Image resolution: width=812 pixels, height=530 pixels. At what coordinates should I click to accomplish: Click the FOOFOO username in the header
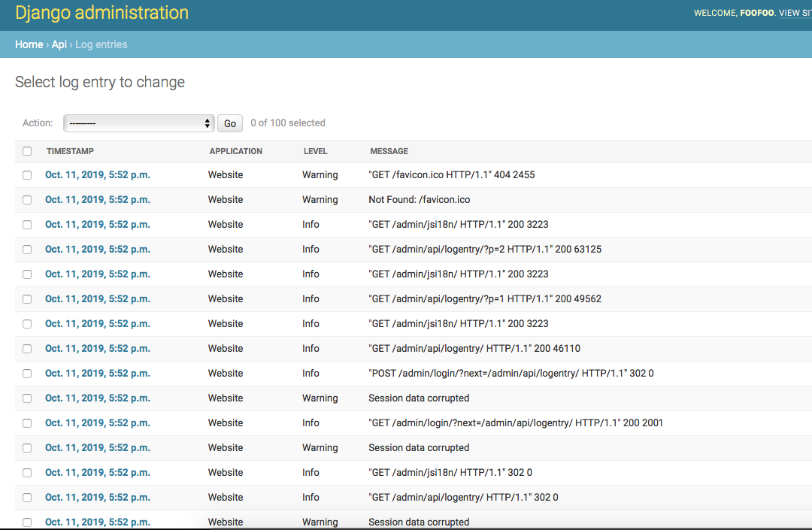click(x=757, y=13)
